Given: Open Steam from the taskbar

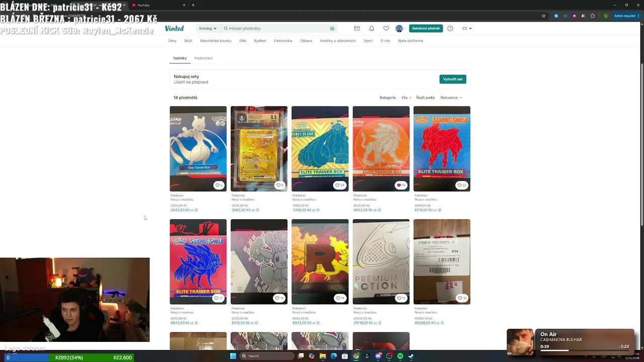Looking at the screenshot, I should 411,356.
